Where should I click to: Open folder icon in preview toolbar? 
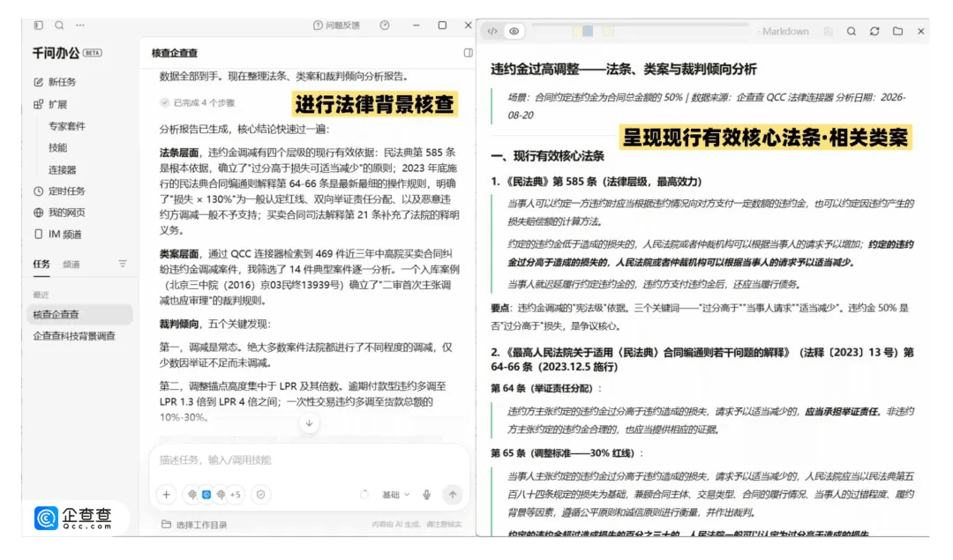(x=897, y=31)
